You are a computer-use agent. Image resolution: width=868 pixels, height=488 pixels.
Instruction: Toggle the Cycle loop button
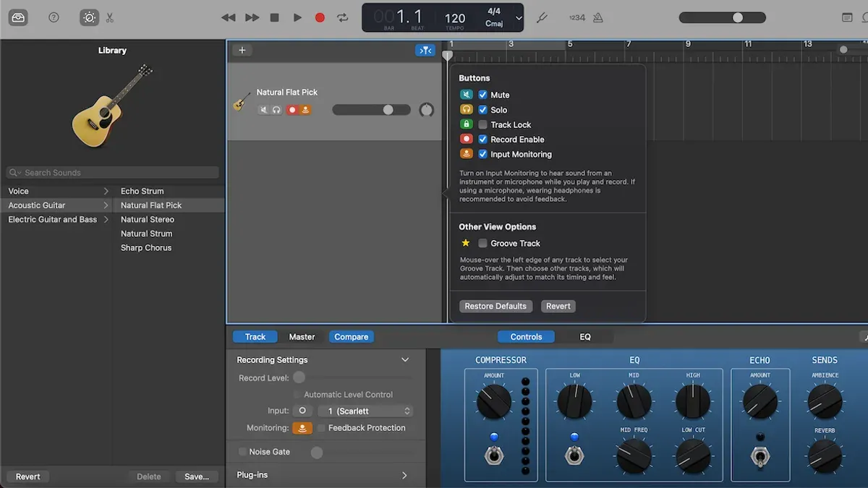click(343, 17)
